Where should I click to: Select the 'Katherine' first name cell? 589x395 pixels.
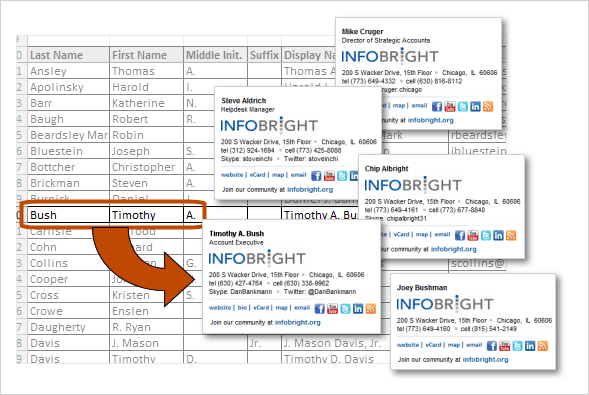[146, 103]
